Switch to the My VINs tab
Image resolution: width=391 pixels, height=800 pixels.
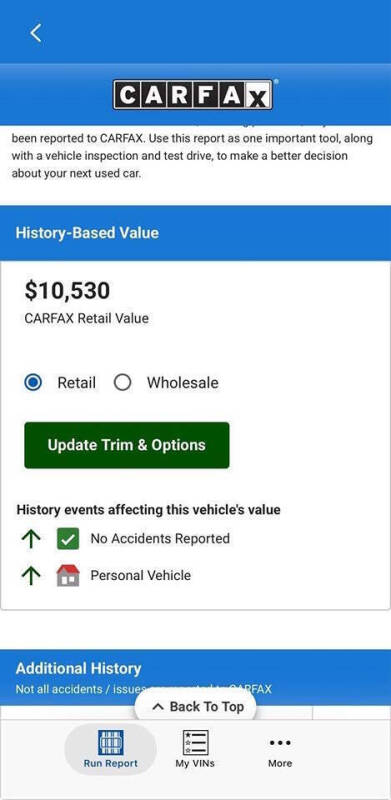(195, 749)
